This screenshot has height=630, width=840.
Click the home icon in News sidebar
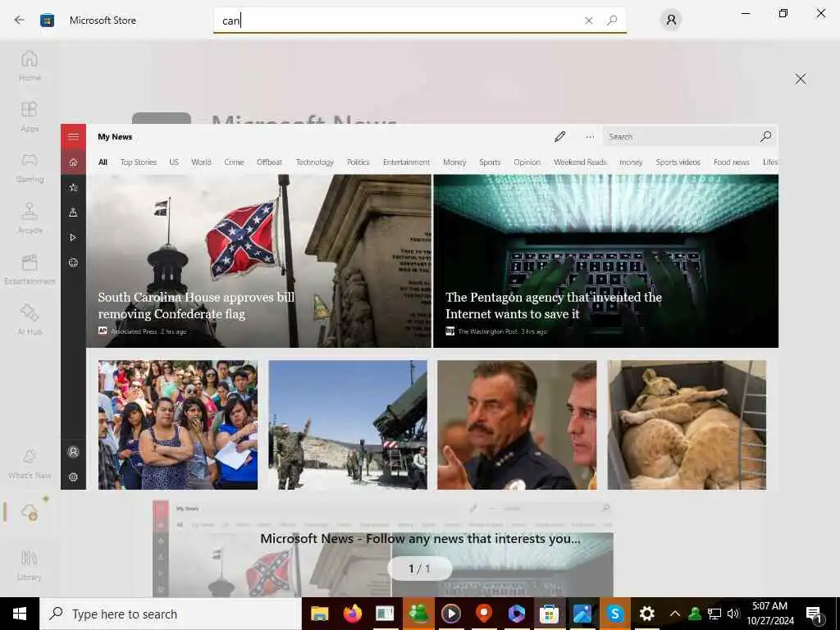coord(73,162)
